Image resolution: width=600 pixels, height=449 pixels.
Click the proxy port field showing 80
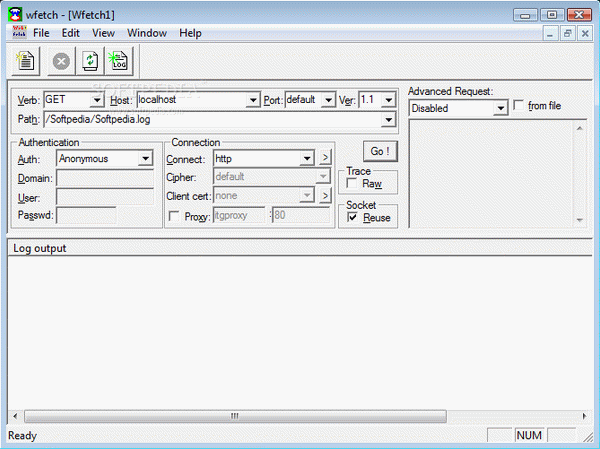click(x=301, y=215)
